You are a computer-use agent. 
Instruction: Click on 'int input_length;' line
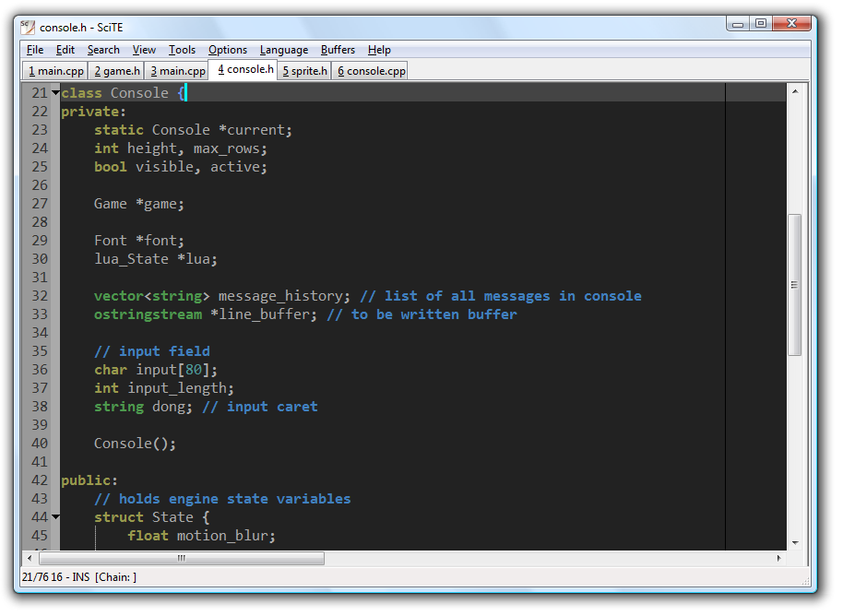tap(164, 388)
